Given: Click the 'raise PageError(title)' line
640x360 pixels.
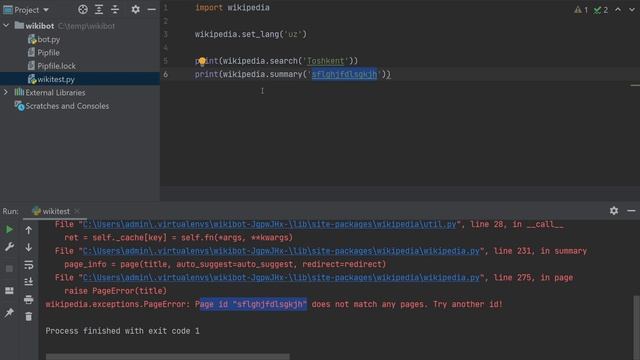Looking at the screenshot, I should click(116, 291).
